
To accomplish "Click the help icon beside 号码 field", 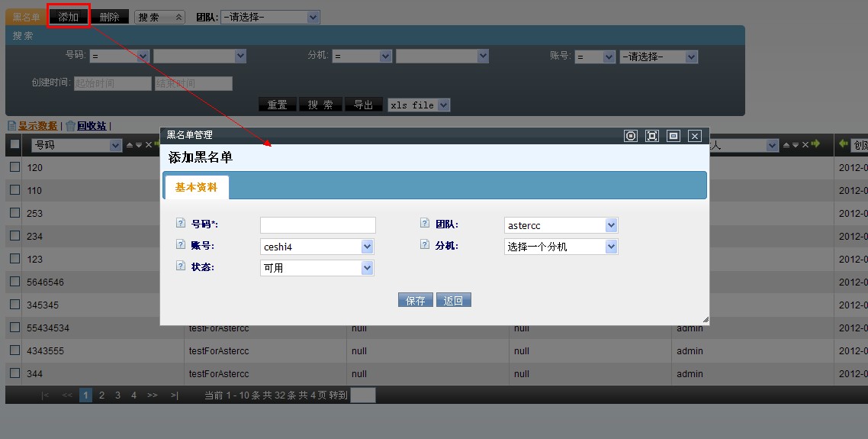I will [x=181, y=224].
